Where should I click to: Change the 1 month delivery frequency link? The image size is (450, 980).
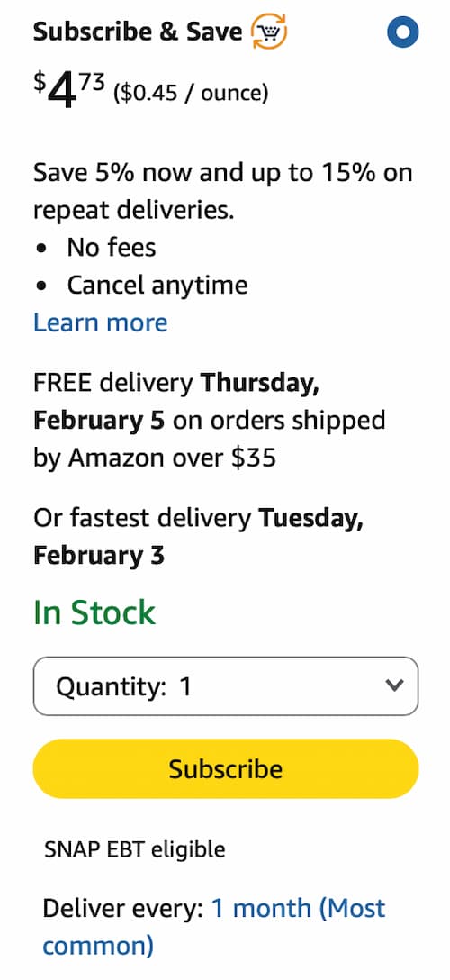pyautogui.click(x=213, y=927)
